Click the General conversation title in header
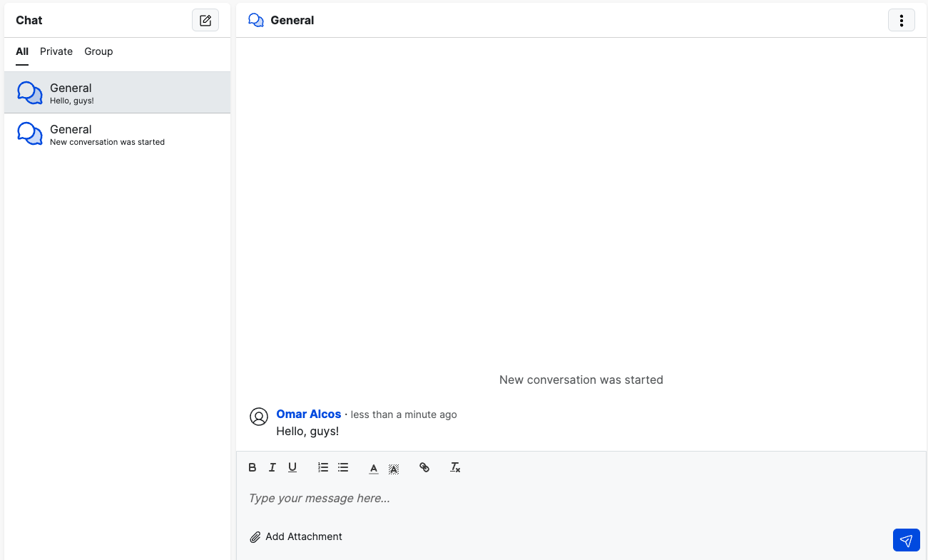 [x=292, y=21]
